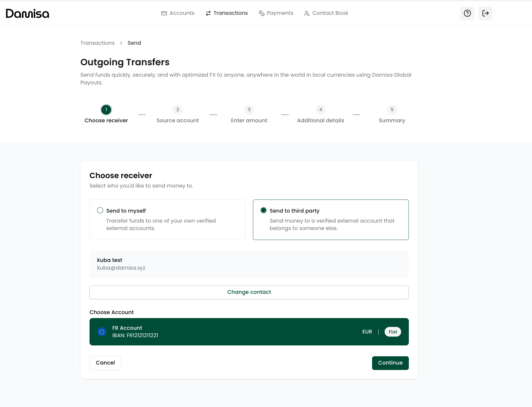Navigate back via Transactions breadcrumb link
This screenshot has width=532, height=407.
coord(97,43)
